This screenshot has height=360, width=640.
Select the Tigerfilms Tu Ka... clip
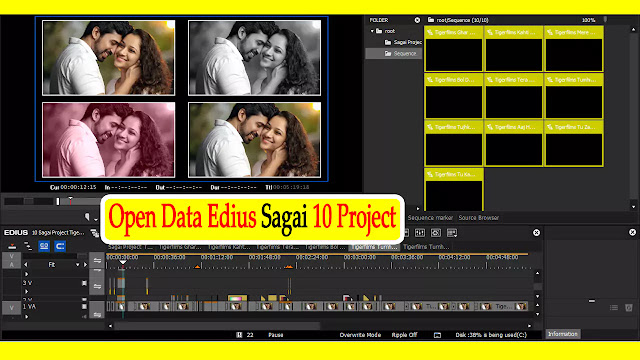[454, 190]
